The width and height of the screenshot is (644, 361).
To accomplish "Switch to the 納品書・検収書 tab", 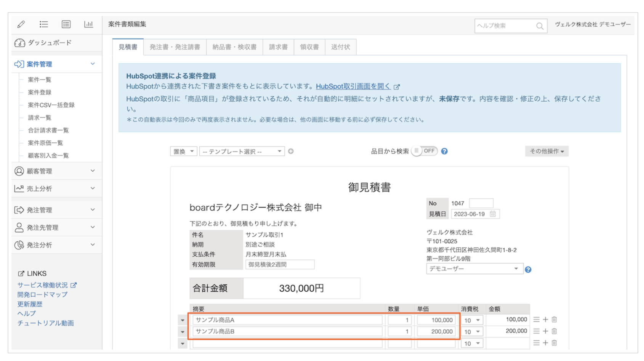I will 234,47.
